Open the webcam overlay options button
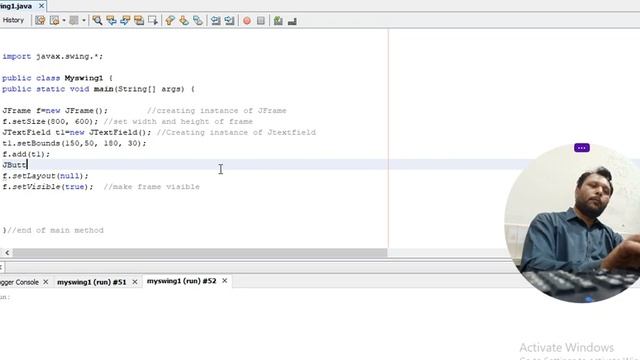The image size is (640, 360). (x=582, y=148)
